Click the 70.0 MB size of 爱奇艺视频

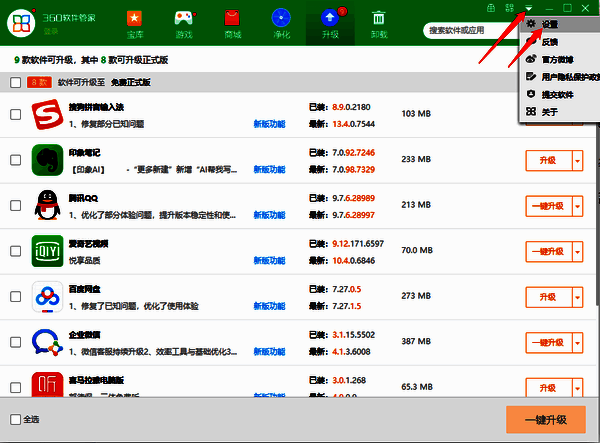tap(417, 250)
